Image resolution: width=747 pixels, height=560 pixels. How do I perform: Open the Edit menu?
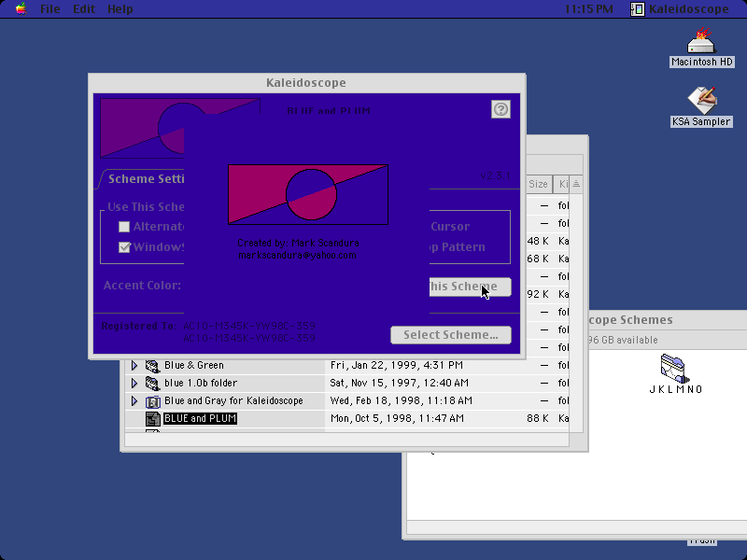[x=84, y=8]
